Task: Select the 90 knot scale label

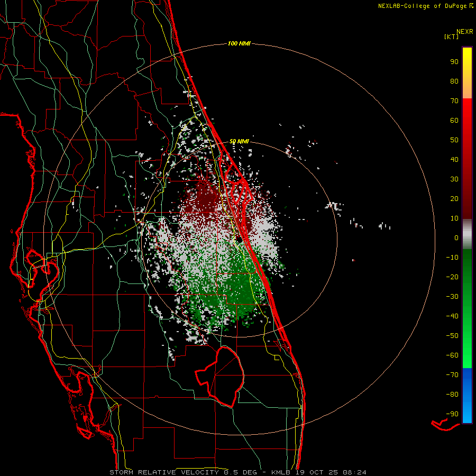Action: click(x=454, y=62)
